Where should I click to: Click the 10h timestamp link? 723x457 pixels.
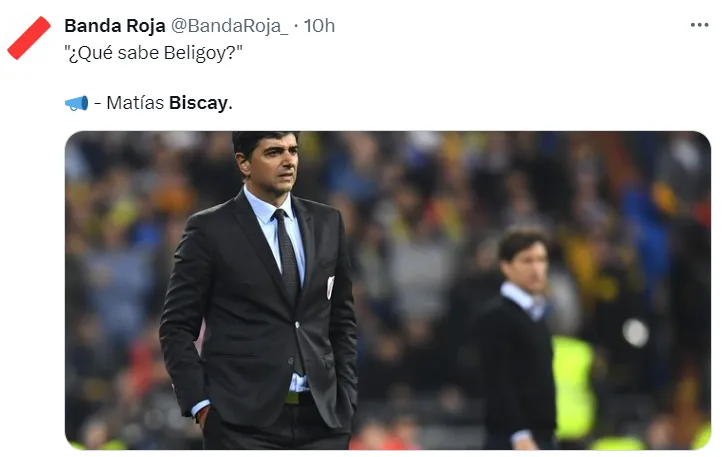[x=319, y=26]
